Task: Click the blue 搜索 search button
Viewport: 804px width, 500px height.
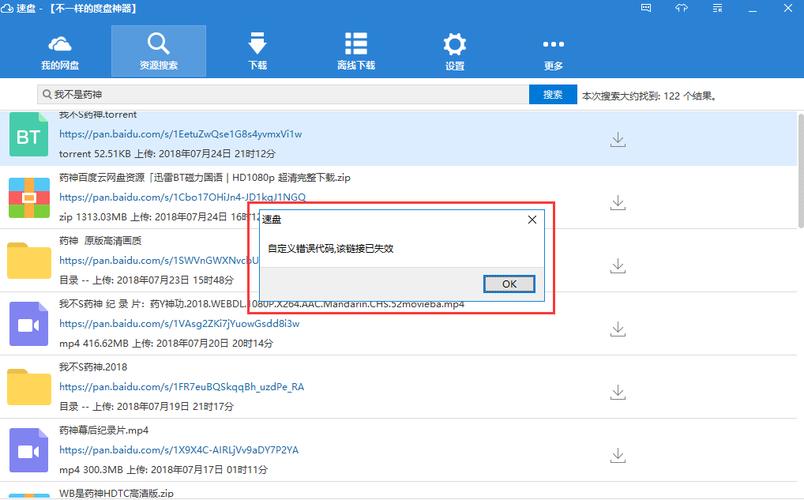Action: pyautogui.click(x=552, y=95)
